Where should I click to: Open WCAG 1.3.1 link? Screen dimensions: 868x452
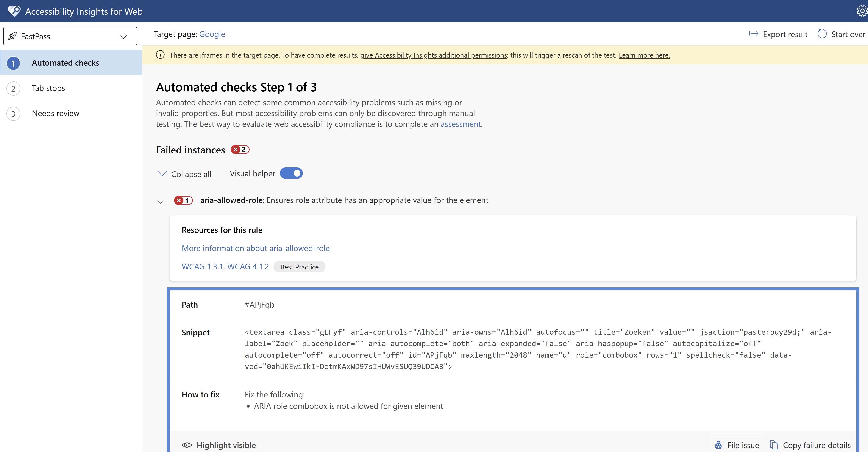click(x=202, y=267)
